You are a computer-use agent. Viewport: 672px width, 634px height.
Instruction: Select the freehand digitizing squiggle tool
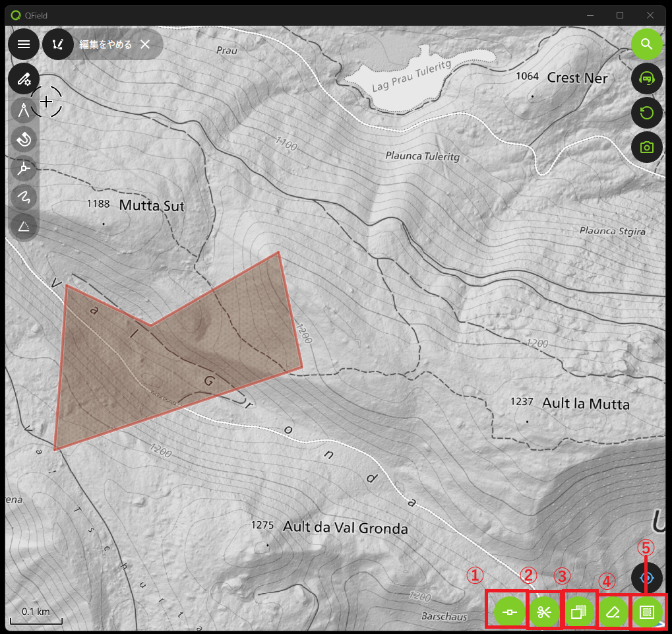click(24, 198)
